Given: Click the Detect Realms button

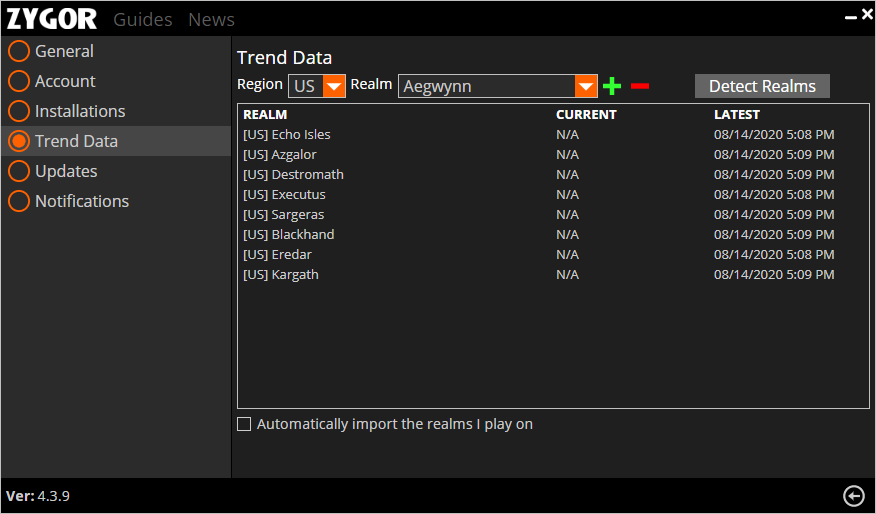Looking at the screenshot, I should [x=762, y=86].
